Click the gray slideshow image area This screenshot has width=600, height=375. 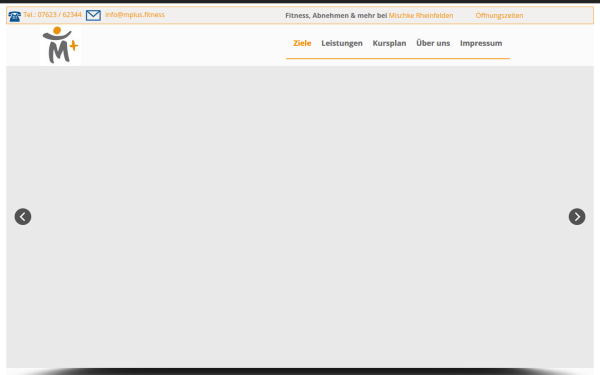pos(300,217)
